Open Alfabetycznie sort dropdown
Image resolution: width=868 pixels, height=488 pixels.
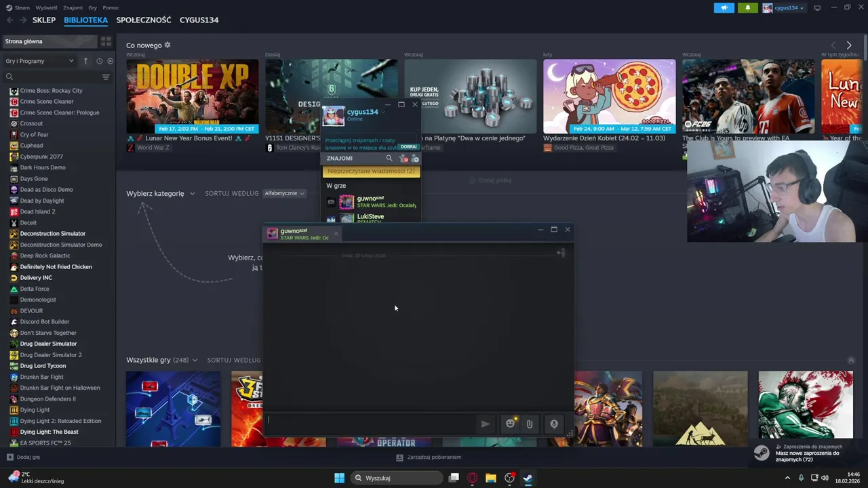283,193
